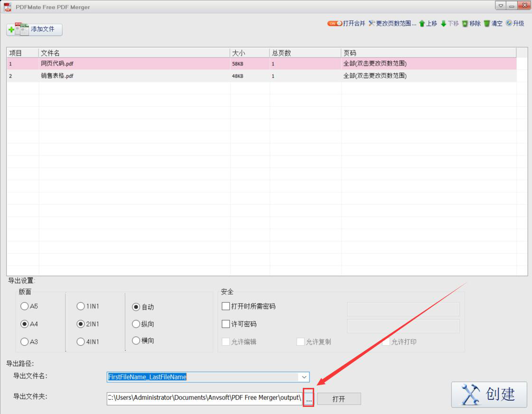Image resolution: width=532 pixels, height=414 pixels.
Task: Click the 48KB size cell
Action: (x=250, y=76)
